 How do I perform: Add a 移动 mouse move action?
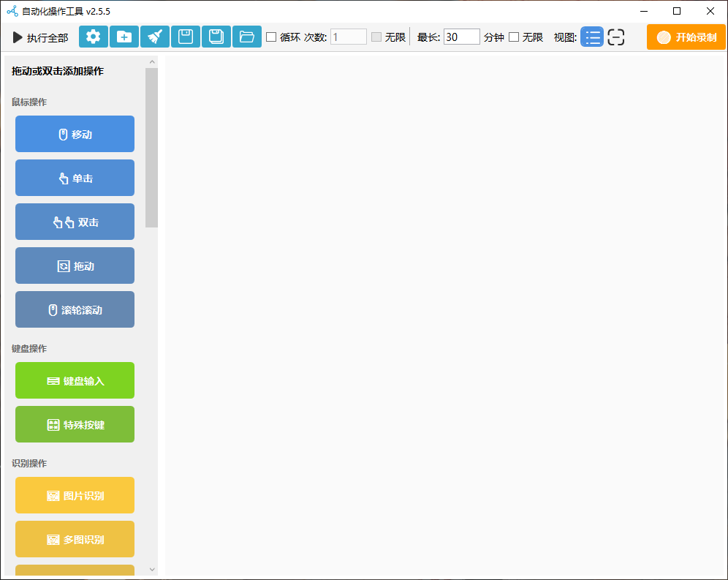click(75, 134)
